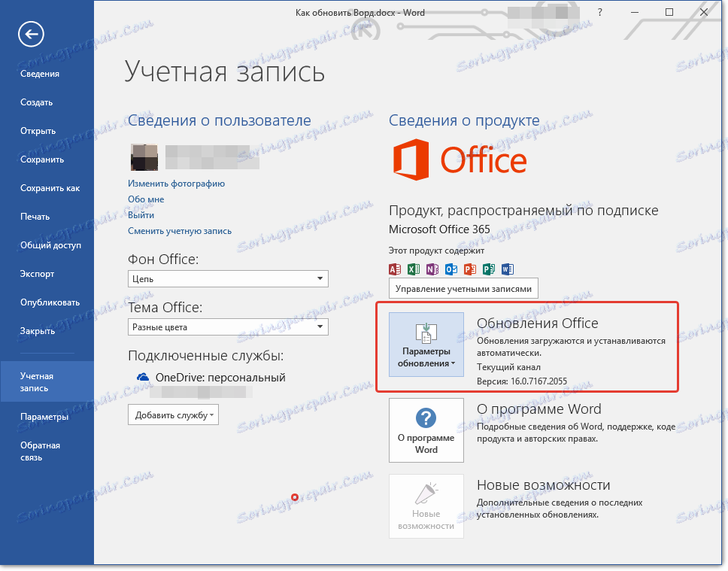Click the OneNote app icon

(432, 269)
